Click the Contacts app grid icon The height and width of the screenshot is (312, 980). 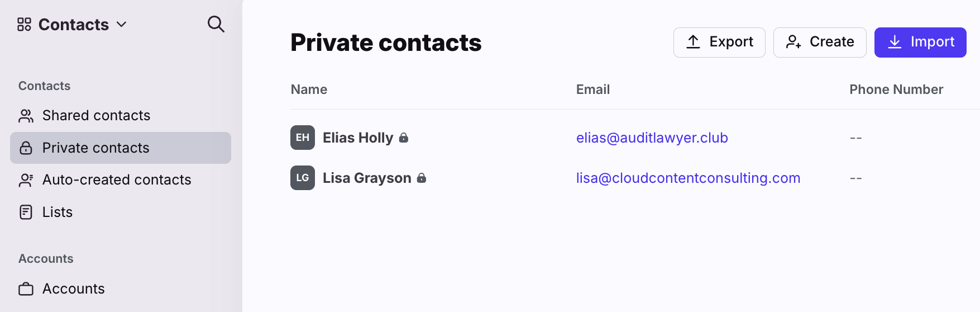pos(24,25)
